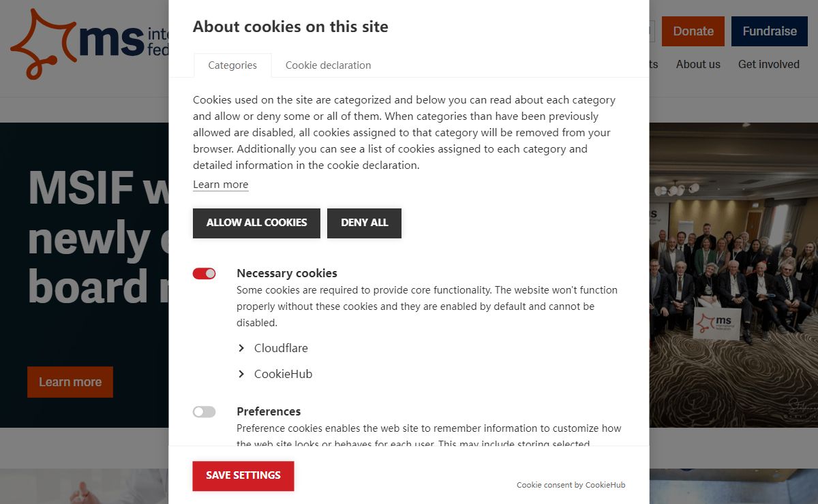
Task: Click the orange Learn more banner button
Action: 70,382
